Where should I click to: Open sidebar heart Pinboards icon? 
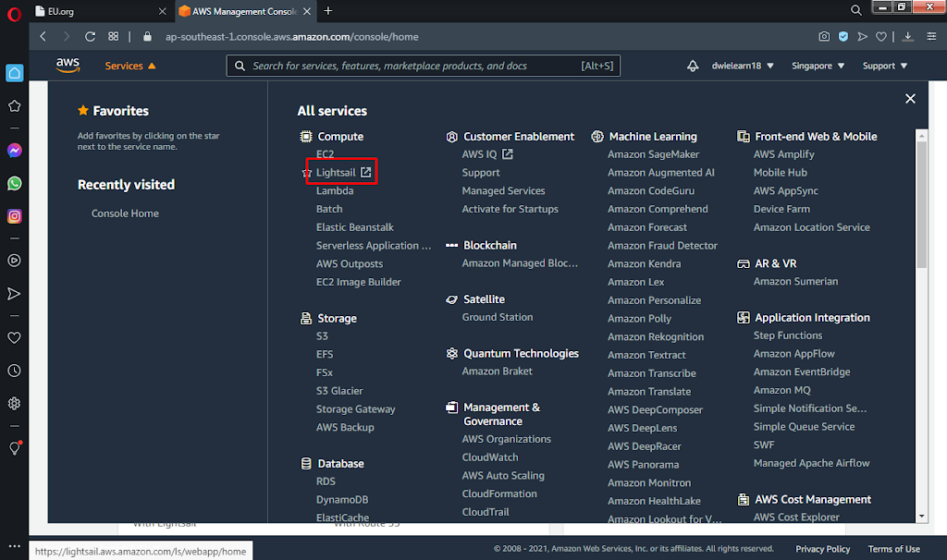pyautogui.click(x=15, y=338)
